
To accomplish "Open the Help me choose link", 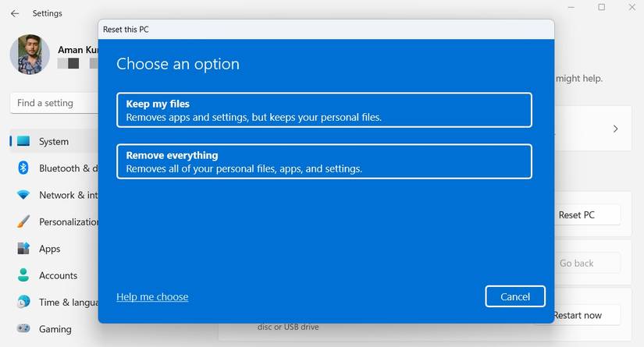I will [152, 297].
